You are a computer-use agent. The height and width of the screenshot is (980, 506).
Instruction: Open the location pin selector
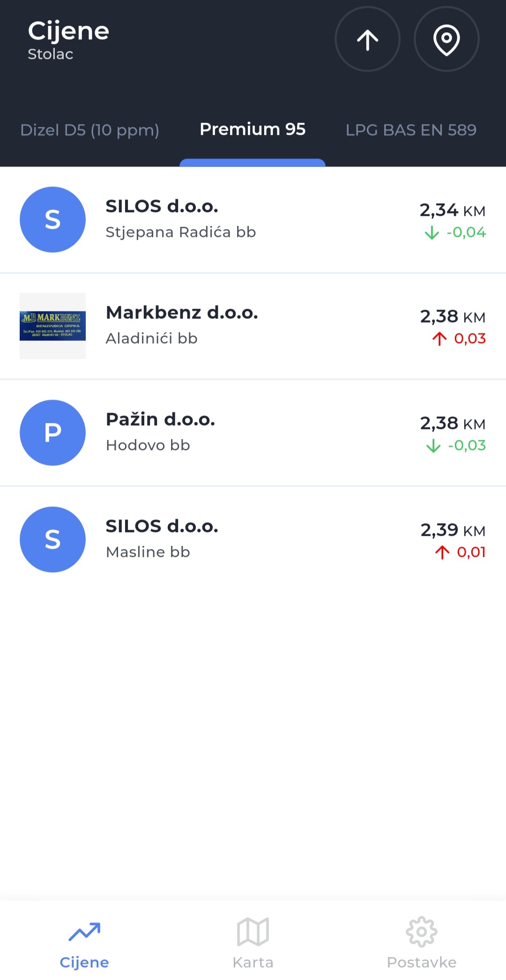tap(446, 39)
